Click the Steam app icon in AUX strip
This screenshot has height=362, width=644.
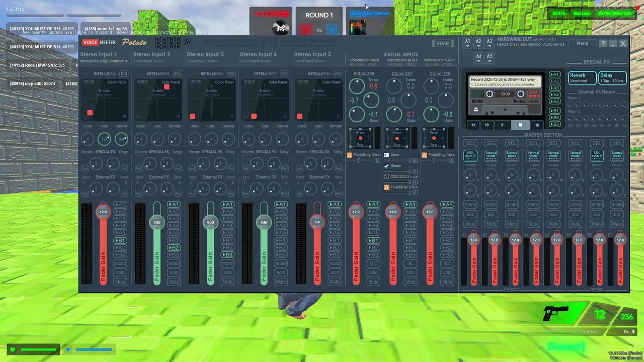click(386, 165)
